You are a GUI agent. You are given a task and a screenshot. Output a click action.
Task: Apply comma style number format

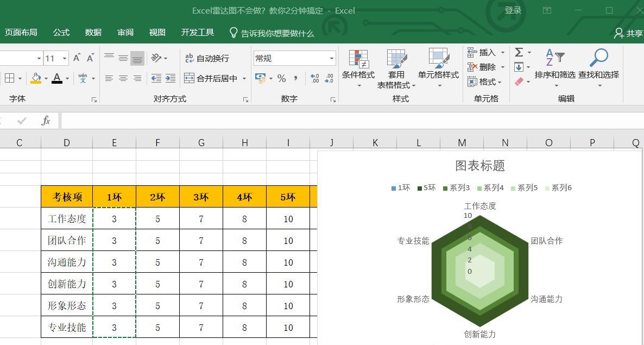tap(295, 78)
